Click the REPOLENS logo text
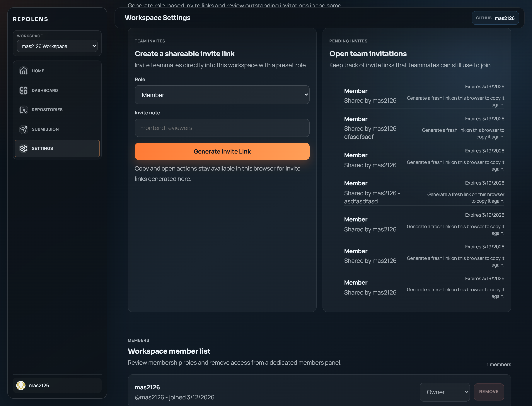The image size is (532, 406). tap(30, 19)
